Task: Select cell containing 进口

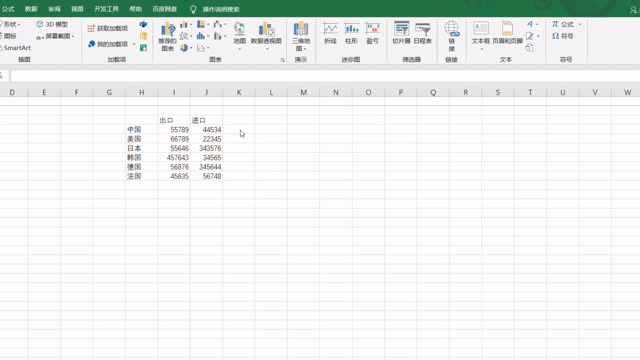Action: [206, 120]
